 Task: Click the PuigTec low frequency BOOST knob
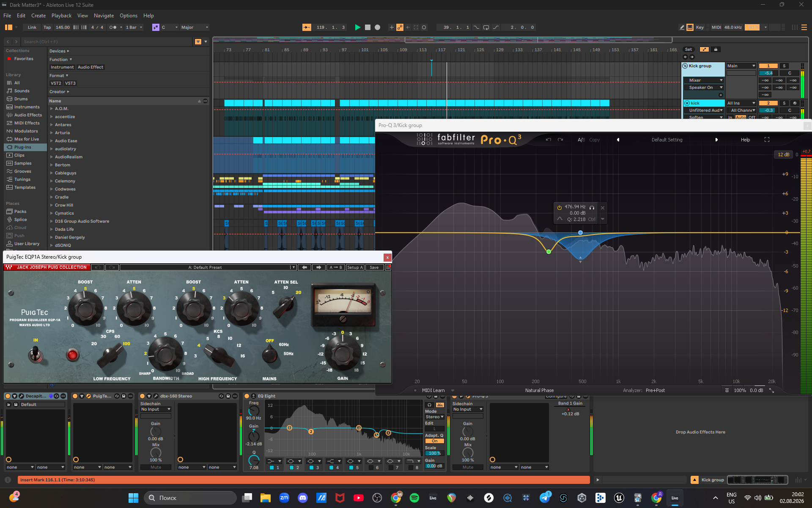pyautogui.click(x=85, y=308)
